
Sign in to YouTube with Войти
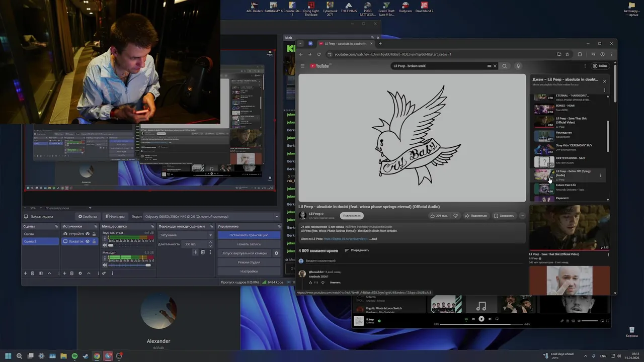(599, 66)
